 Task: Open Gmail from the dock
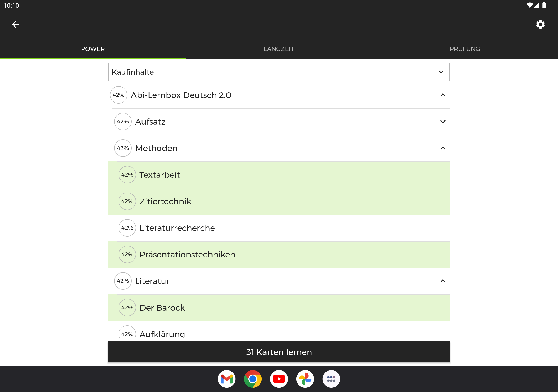(x=226, y=379)
